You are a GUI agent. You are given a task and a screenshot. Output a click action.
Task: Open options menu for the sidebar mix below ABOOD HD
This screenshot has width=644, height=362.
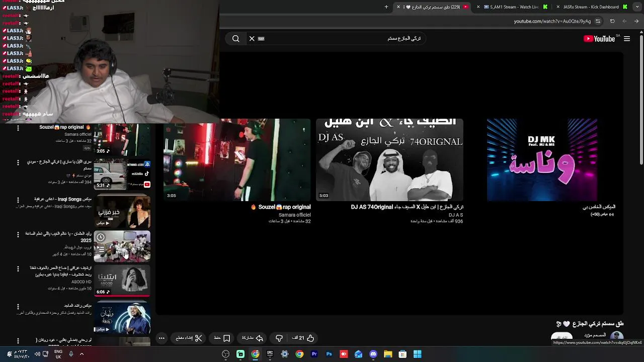[x=18, y=306]
